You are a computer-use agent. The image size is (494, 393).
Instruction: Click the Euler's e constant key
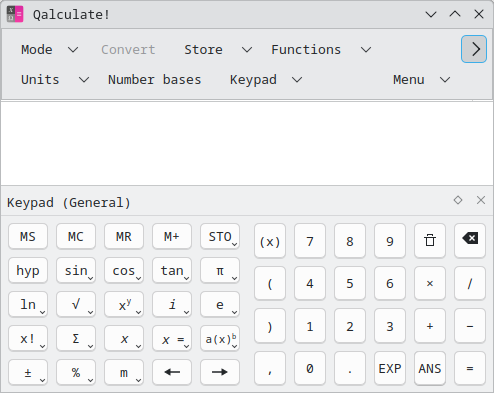tap(220, 304)
